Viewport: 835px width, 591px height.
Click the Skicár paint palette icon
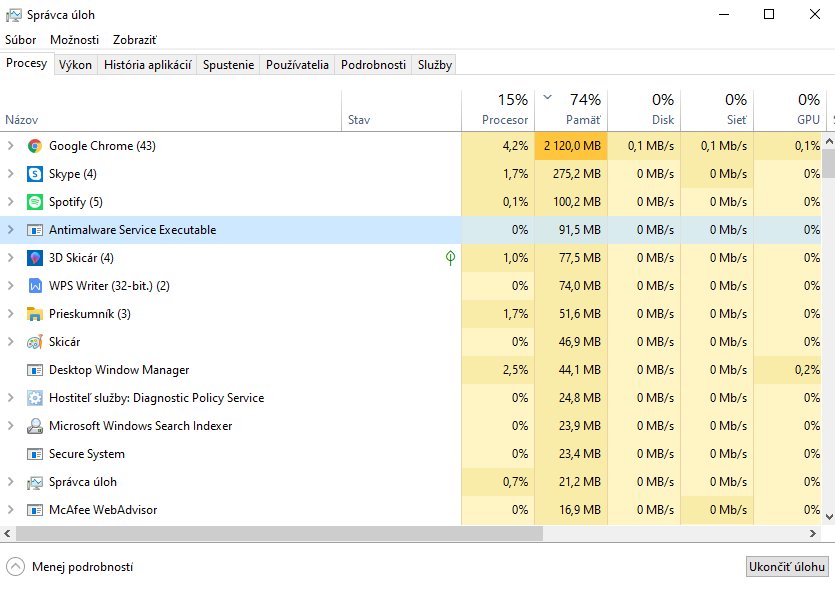tap(35, 342)
